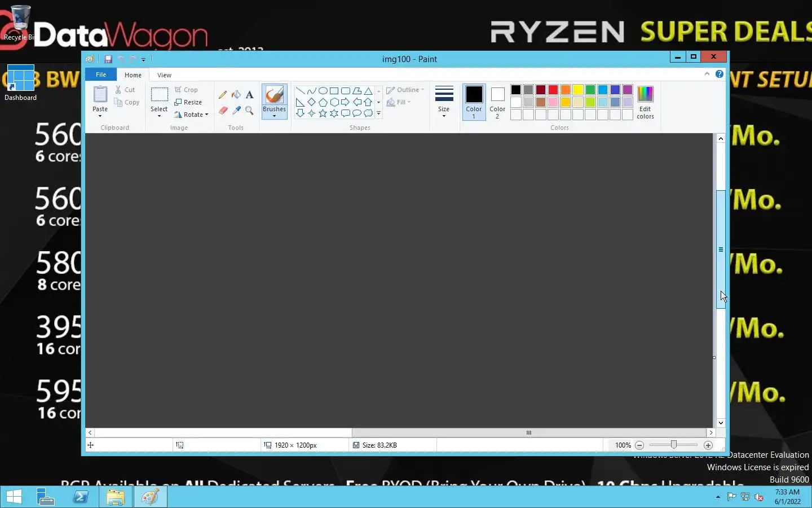This screenshot has width=812, height=508.
Task: Open the Brushes dropdown arrow
Action: point(274,116)
